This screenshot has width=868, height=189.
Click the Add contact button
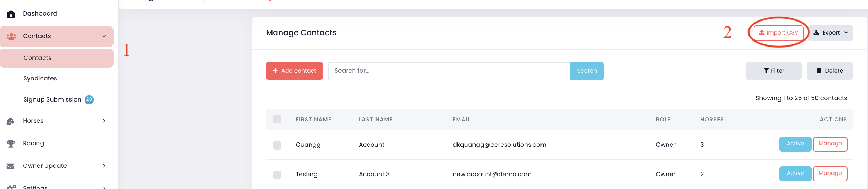coord(294,71)
